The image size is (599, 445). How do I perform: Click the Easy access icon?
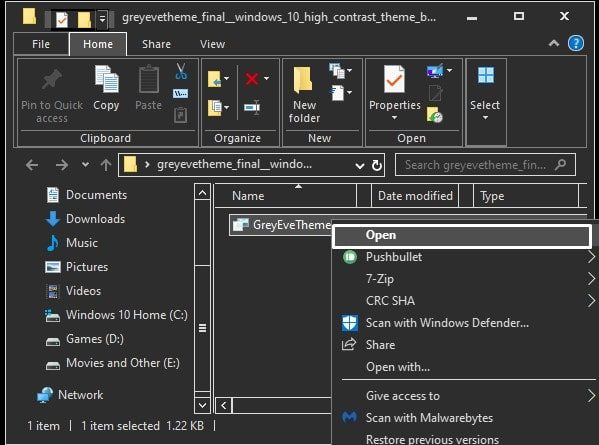click(337, 93)
